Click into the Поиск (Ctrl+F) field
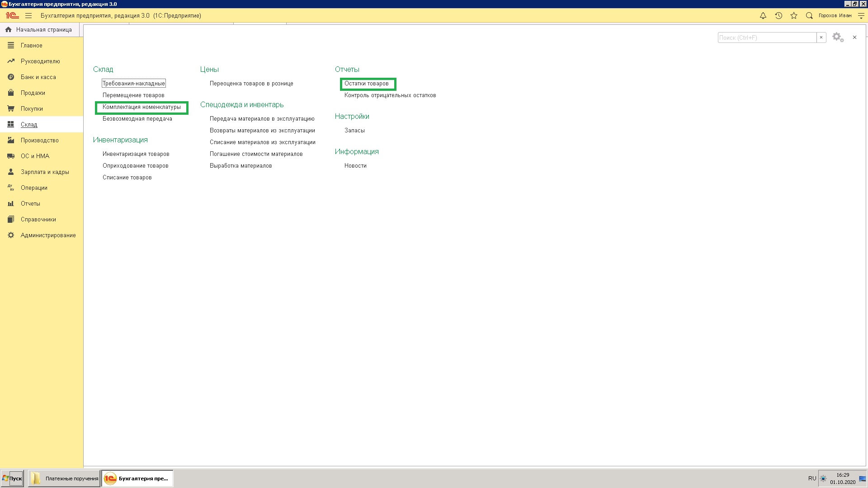The width and height of the screenshot is (868, 488). point(767,38)
